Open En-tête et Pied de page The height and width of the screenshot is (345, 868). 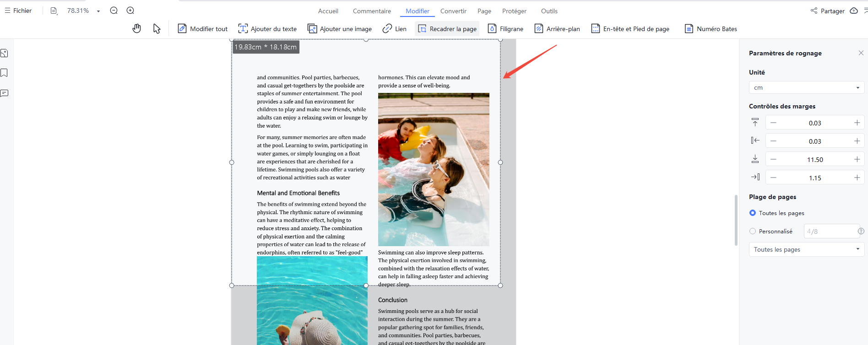(x=630, y=29)
